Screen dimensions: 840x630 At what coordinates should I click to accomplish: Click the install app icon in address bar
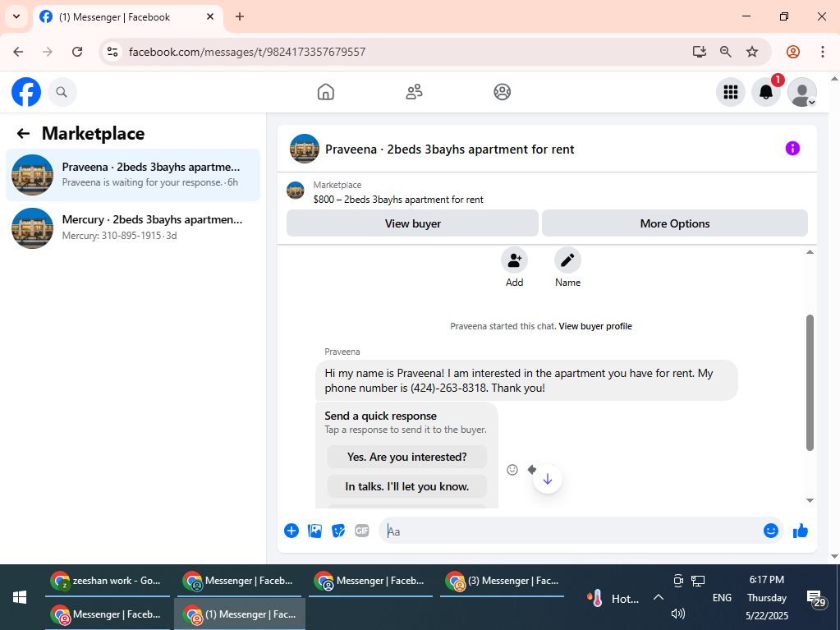click(x=699, y=52)
